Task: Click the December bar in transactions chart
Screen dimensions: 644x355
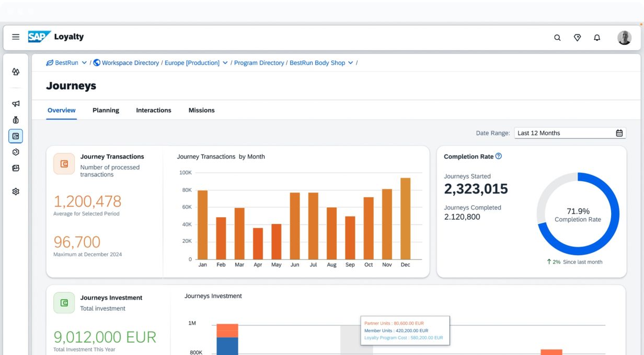Action: 405,219
